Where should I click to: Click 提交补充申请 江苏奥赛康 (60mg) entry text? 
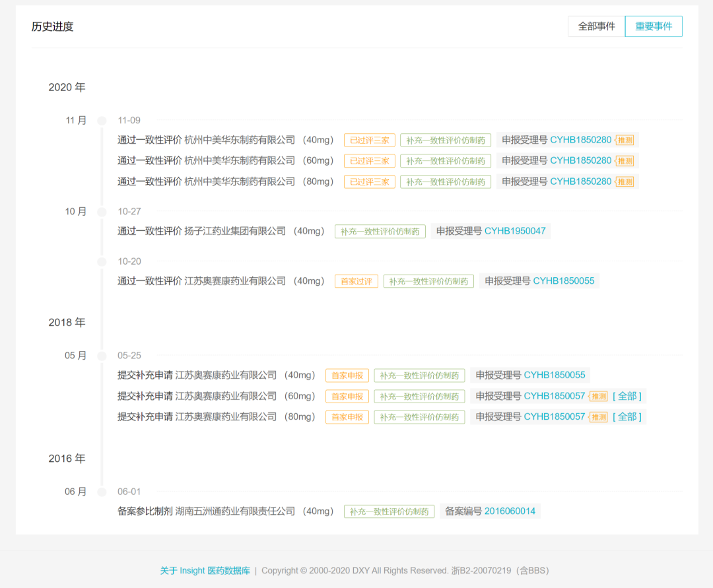pyautogui.click(x=217, y=396)
